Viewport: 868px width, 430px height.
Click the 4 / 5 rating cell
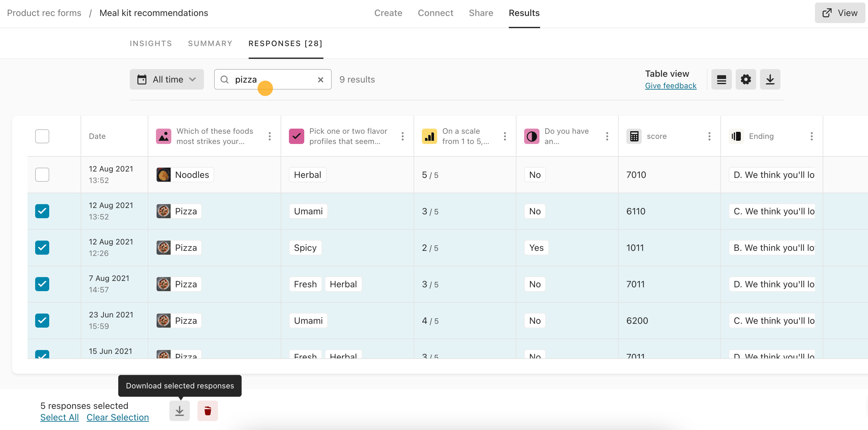pyautogui.click(x=430, y=320)
